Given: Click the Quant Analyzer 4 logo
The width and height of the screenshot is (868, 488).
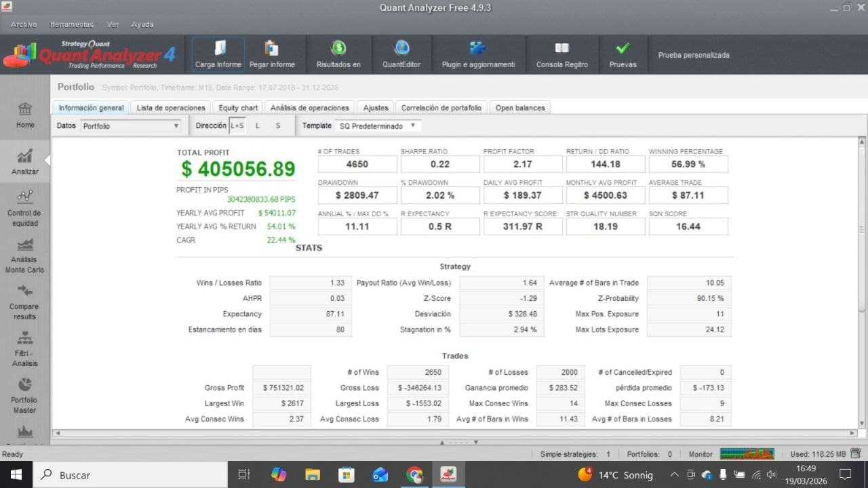Looking at the screenshot, I should pyautogui.click(x=90, y=55).
